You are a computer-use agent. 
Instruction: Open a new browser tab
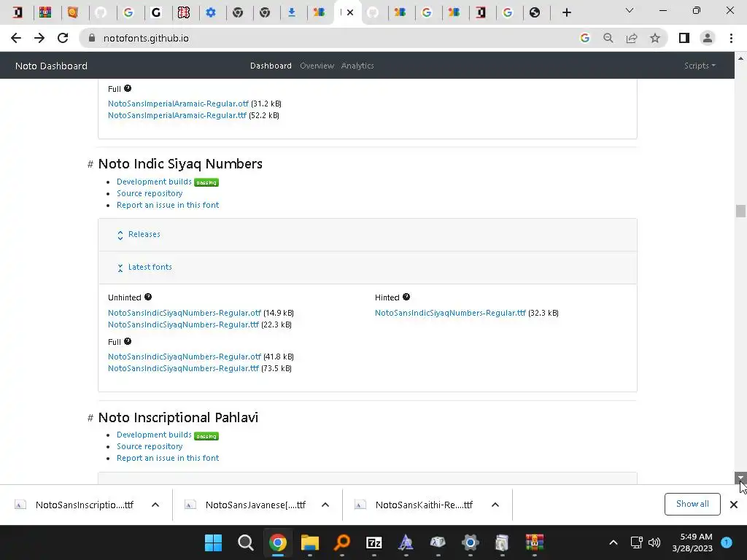(566, 12)
